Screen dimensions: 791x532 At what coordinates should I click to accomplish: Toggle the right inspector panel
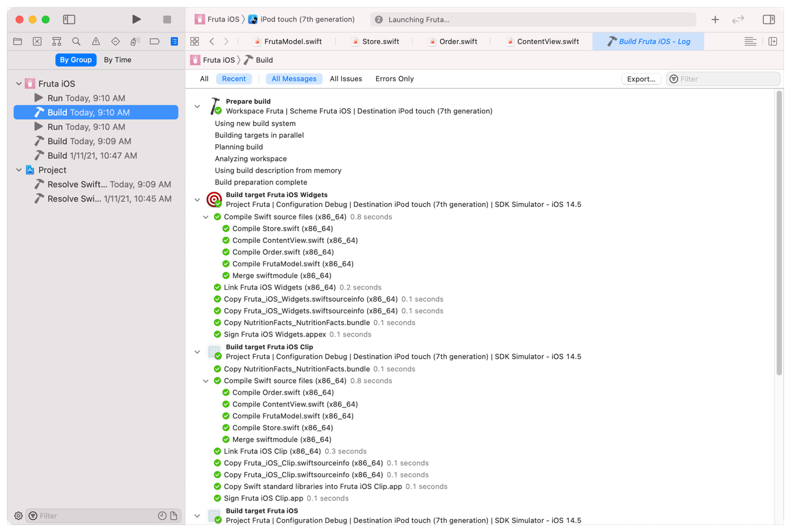(768, 19)
